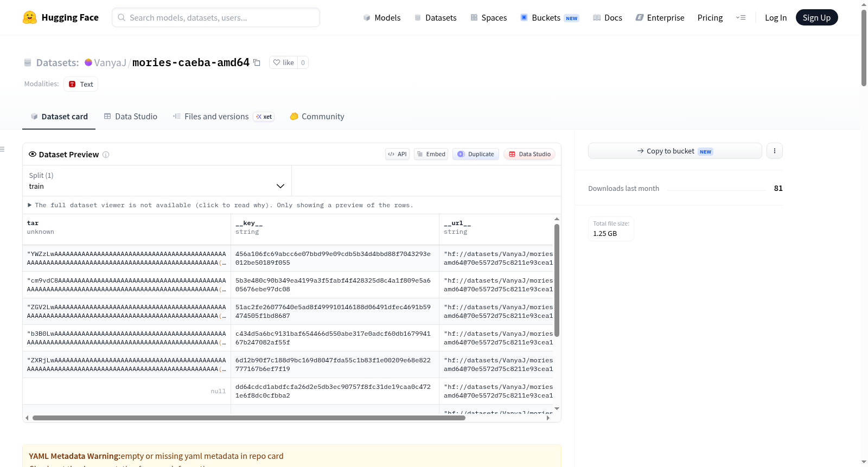868x467 pixels.
Task: Click the Sign Up button
Action: pos(816,17)
